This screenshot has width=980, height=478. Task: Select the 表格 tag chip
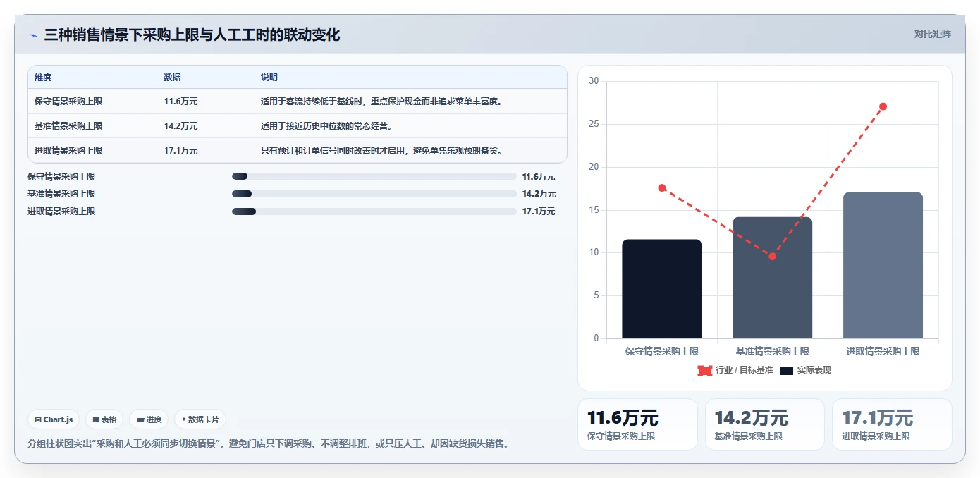tap(104, 419)
